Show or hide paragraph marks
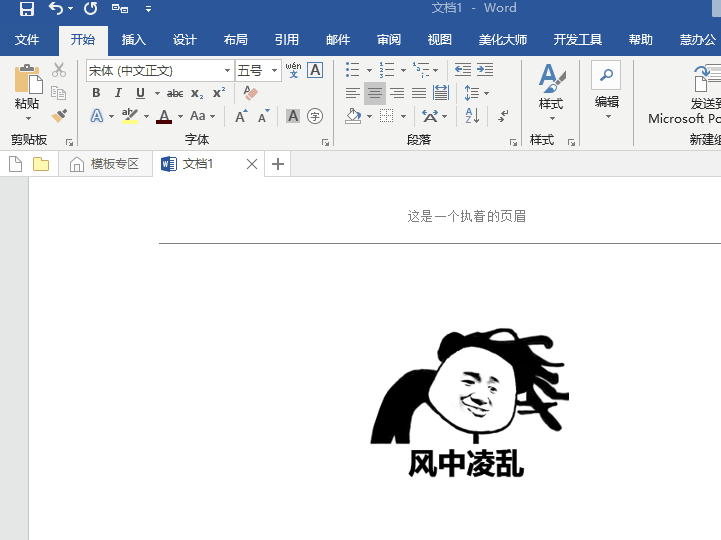 coord(503,116)
